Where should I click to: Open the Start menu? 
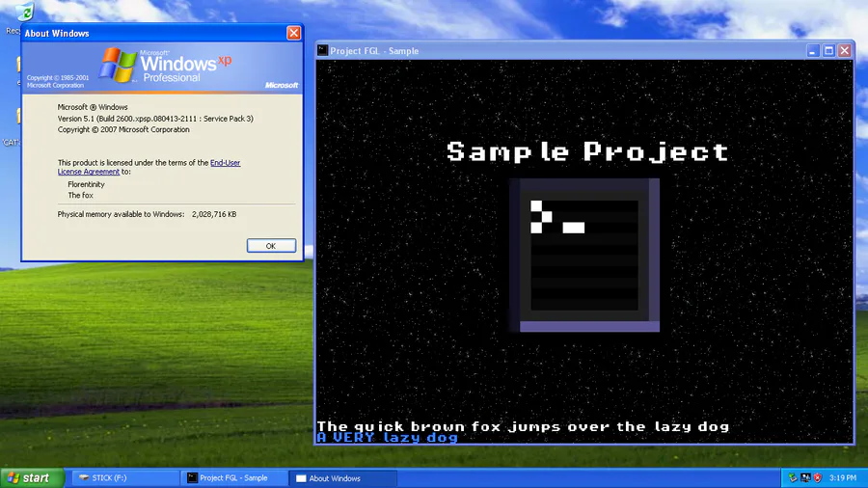[x=32, y=477]
